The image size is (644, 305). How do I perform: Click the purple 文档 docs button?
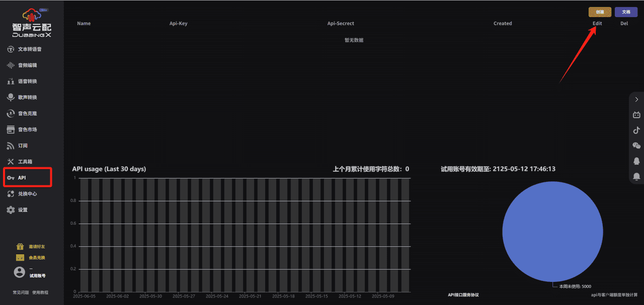point(626,12)
